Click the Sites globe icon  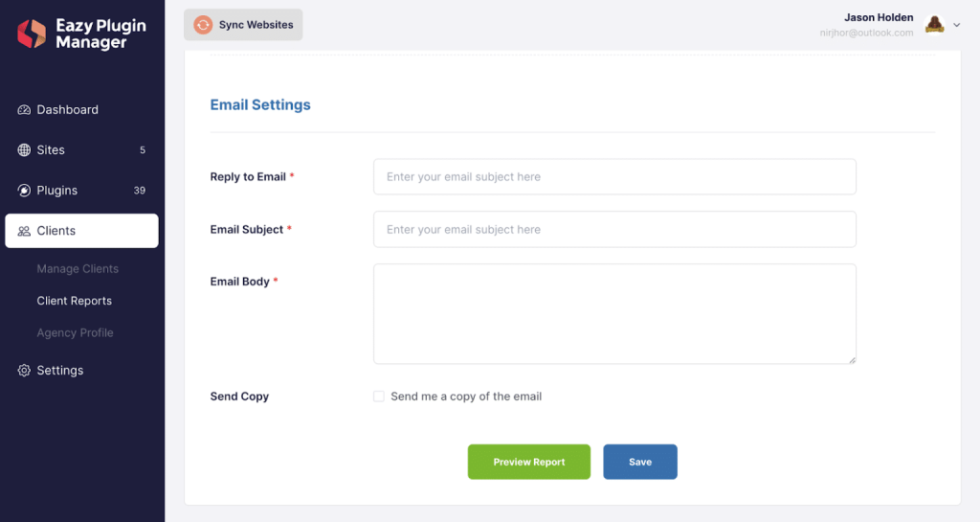pyautogui.click(x=24, y=150)
